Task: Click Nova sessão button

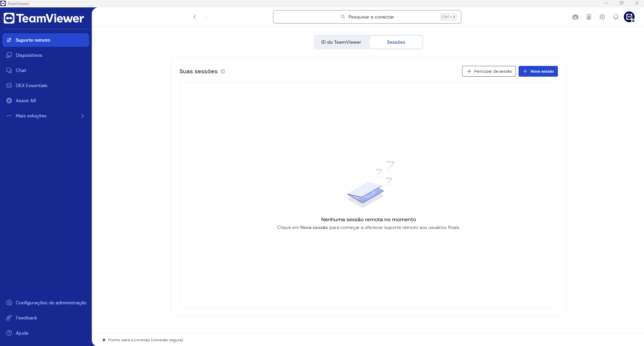Action: (538, 71)
